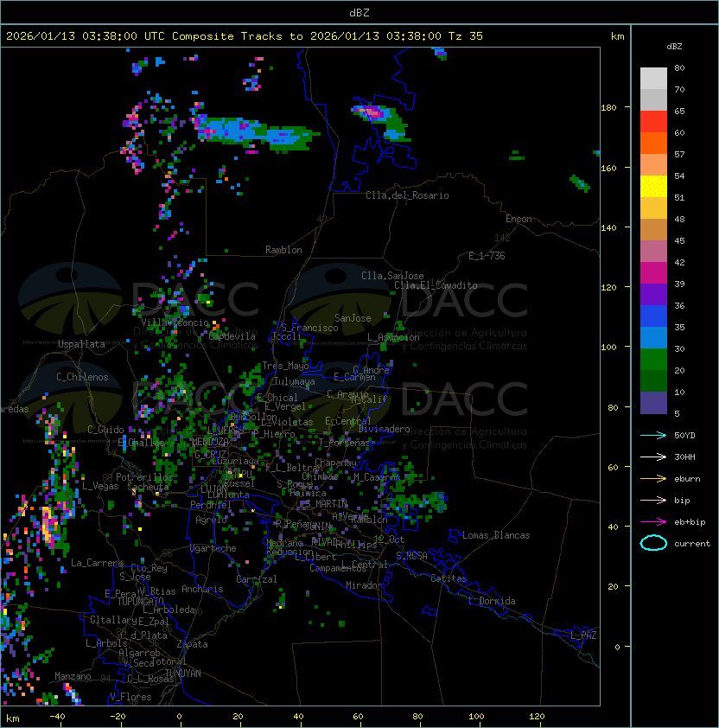Screen dimensions: 719x728
Task: Click the 'Clla.SanJose' label
Action: 392,276
